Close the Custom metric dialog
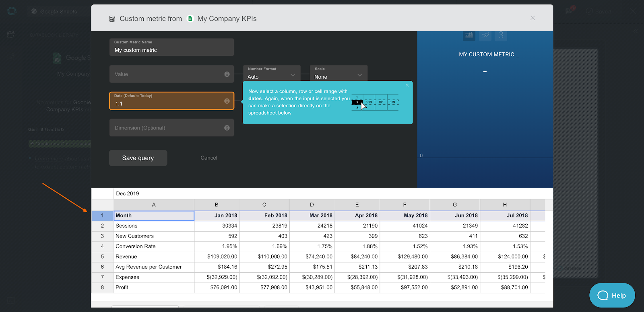Image resolution: width=644 pixels, height=312 pixels. pos(533,18)
